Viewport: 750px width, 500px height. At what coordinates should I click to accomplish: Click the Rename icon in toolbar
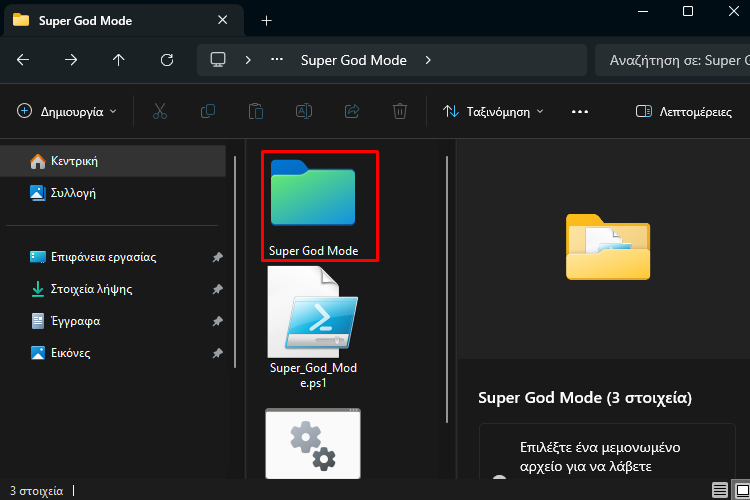[304, 111]
